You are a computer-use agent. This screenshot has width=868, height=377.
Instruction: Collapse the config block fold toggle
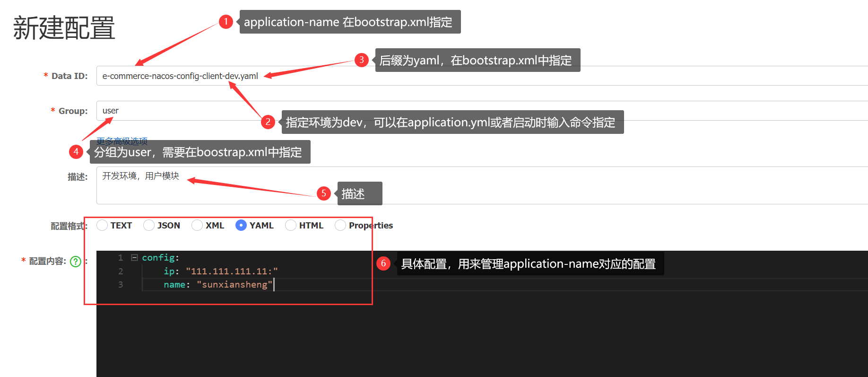(134, 258)
